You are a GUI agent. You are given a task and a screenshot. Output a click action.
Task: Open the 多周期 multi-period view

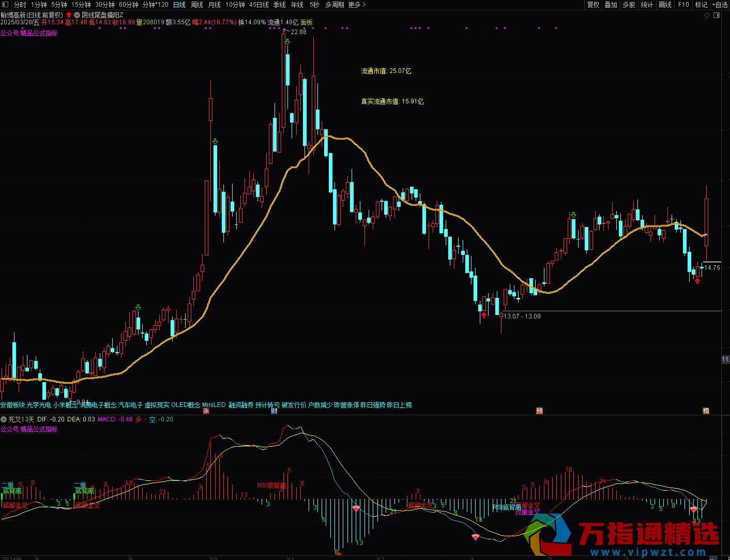point(334,5)
